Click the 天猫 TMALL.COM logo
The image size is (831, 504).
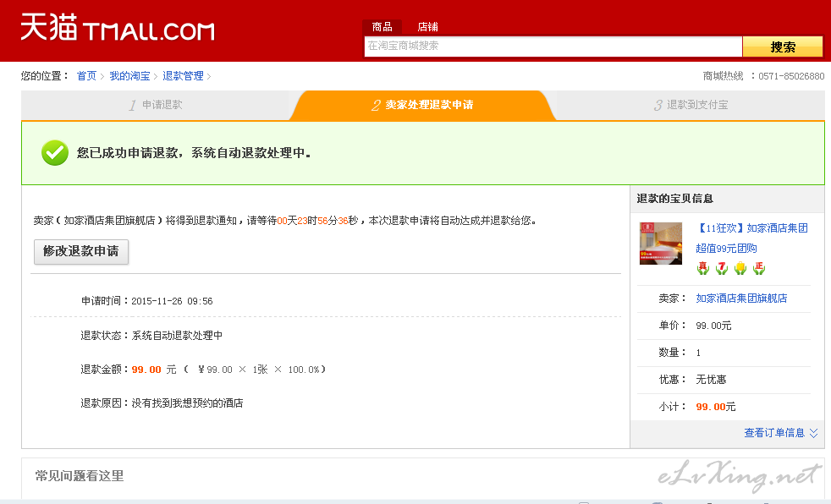click(118, 28)
